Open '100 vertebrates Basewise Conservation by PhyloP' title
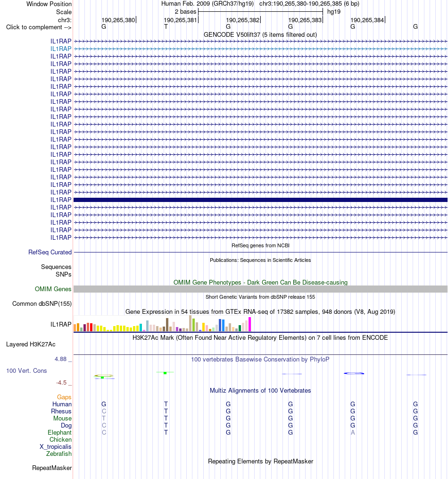 pyautogui.click(x=260, y=359)
